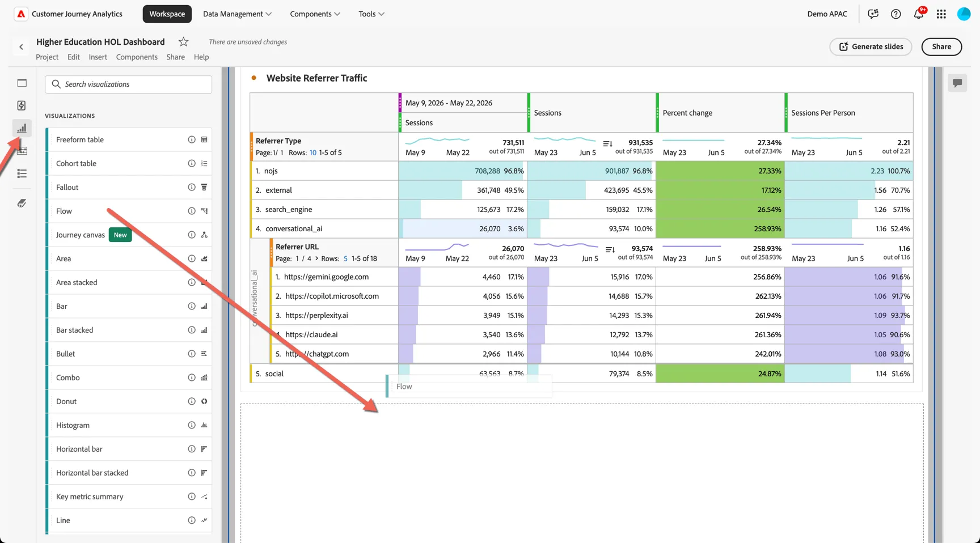Open the comments icon on right rail
980x543 pixels.
click(x=957, y=83)
